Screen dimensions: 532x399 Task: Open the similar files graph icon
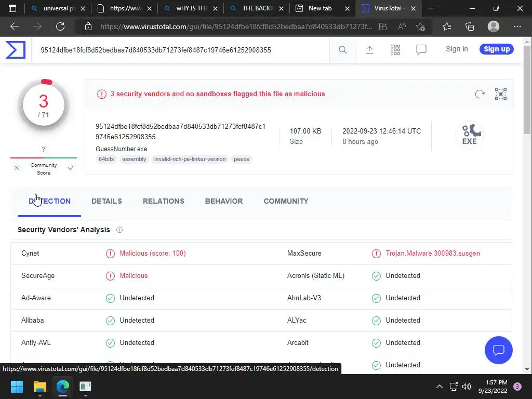pyautogui.click(x=500, y=94)
